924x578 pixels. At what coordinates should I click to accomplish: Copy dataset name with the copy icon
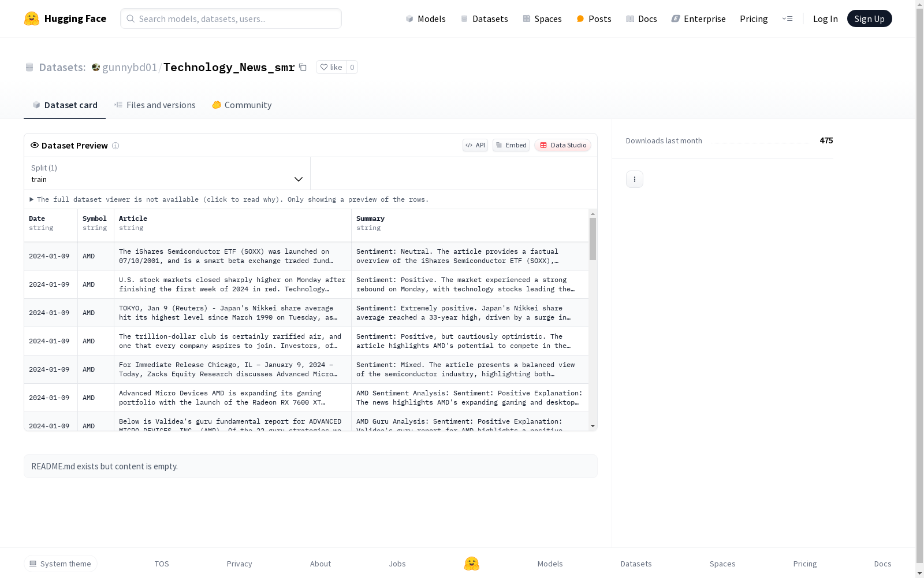point(303,67)
